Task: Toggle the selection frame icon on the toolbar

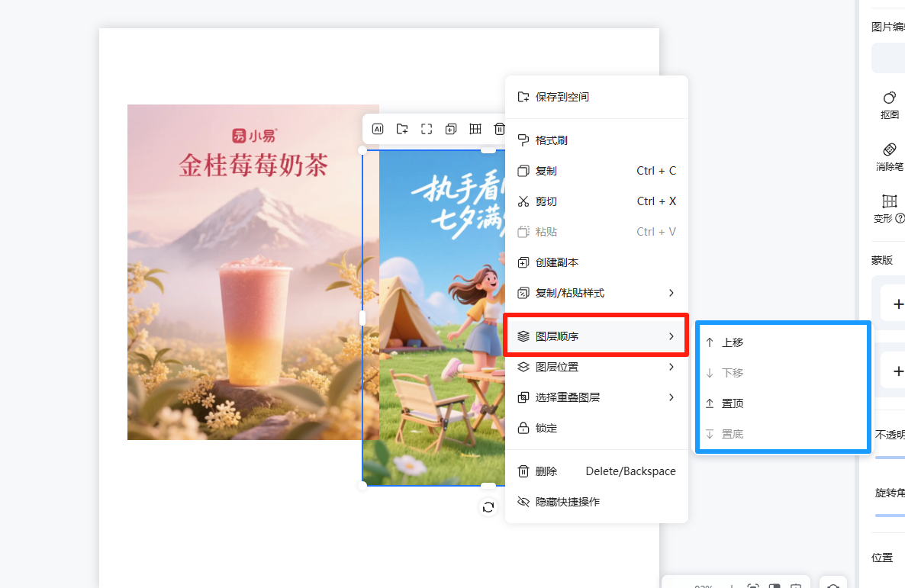Action: point(427,129)
